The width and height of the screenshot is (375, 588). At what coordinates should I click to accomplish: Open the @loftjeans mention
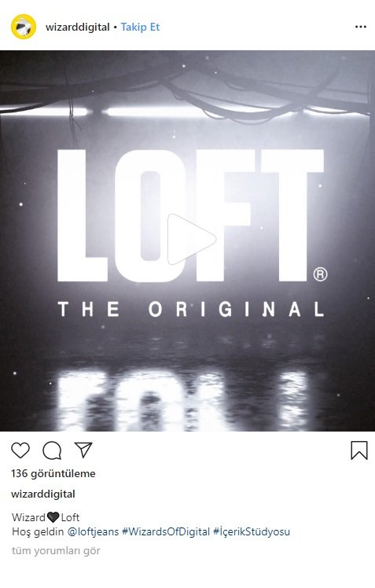(x=93, y=531)
